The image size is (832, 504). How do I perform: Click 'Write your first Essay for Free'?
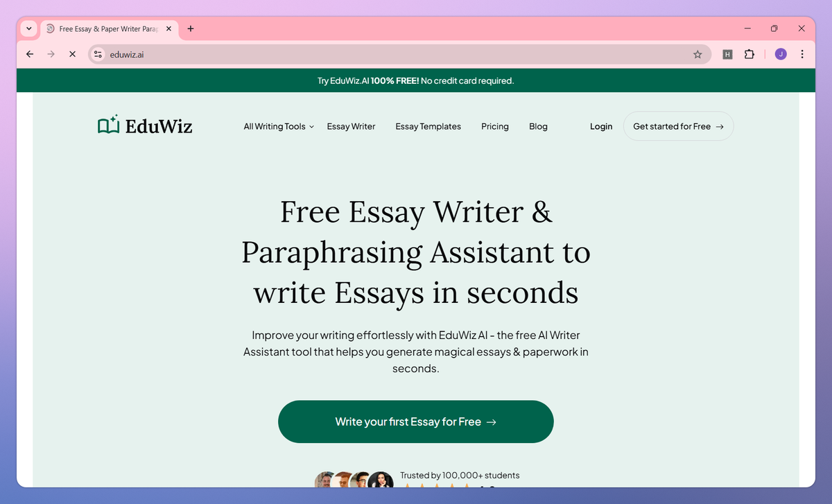pyautogui.click(x=415, y=422)
